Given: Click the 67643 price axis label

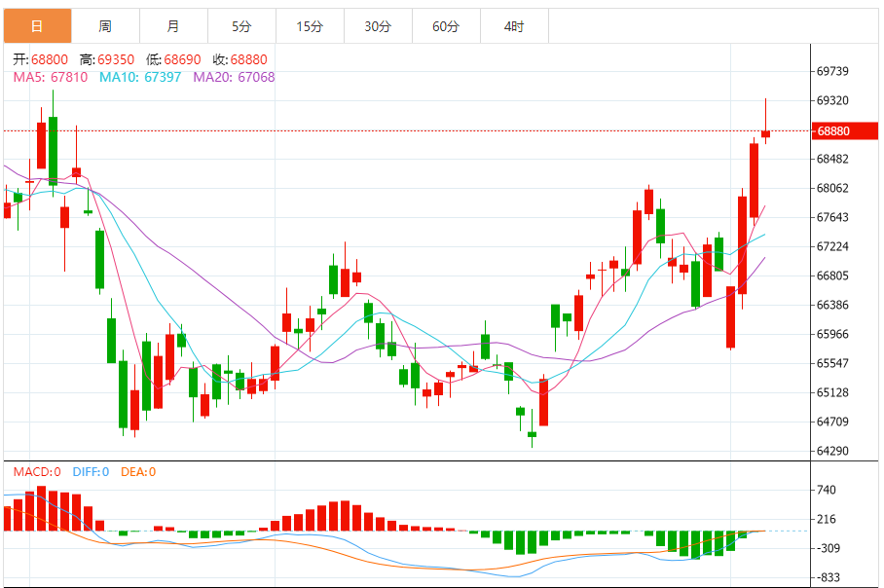Looking at the screenshot, I should coord(832,217).
